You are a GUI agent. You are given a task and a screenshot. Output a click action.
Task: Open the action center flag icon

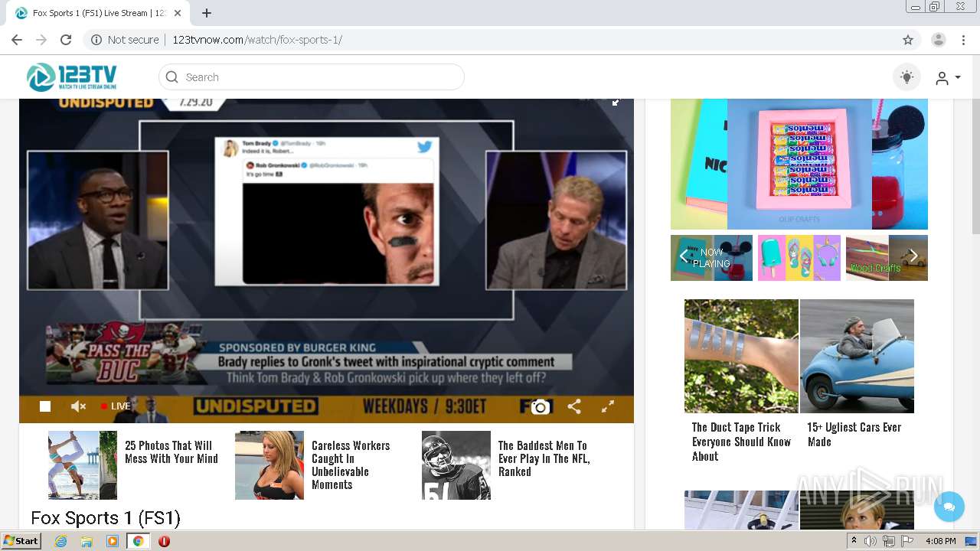click(x=907, y=541)
